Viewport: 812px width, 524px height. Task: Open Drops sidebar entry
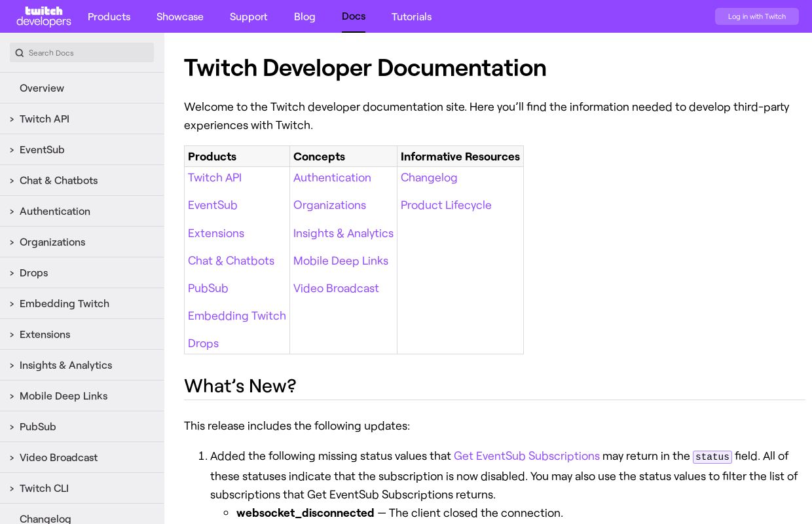[33, 272]
